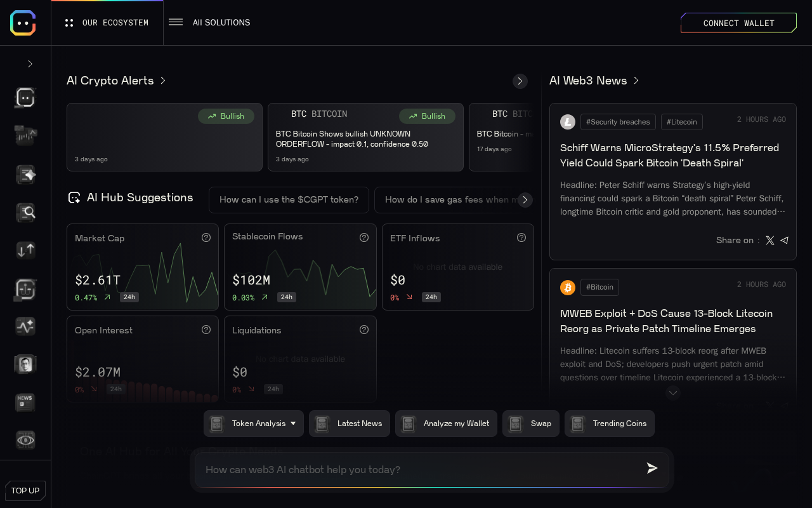
Task: Open the All Solutions menu
Action: (x=209, y=22)
